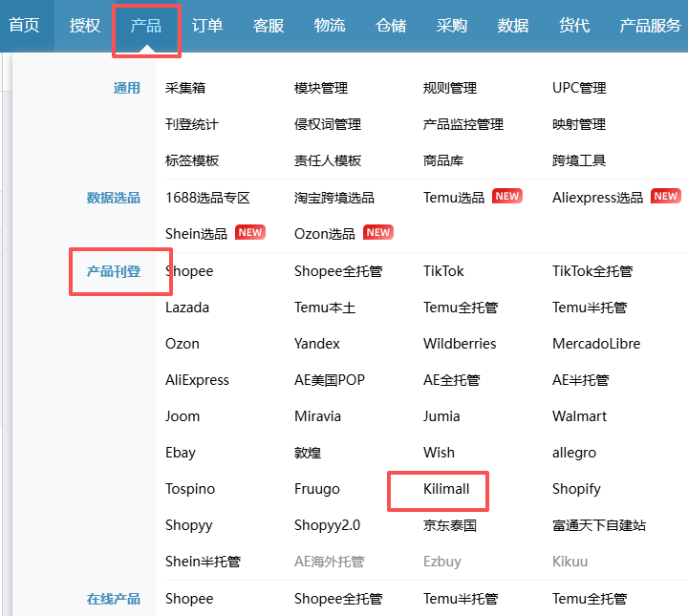Viewport: 688px width, 616px height.
Task: Select the 数据 top menu item
Action: tap(513, 26)
